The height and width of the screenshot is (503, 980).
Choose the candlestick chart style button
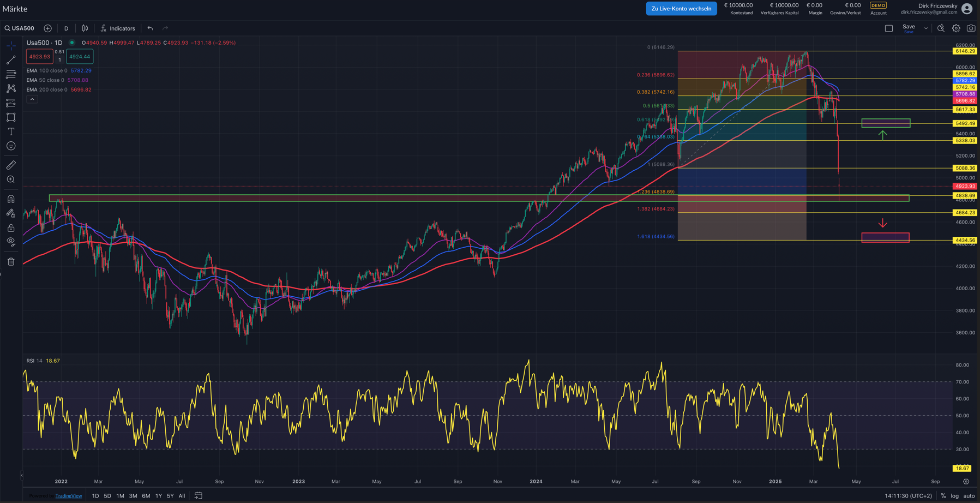[85, 28]
